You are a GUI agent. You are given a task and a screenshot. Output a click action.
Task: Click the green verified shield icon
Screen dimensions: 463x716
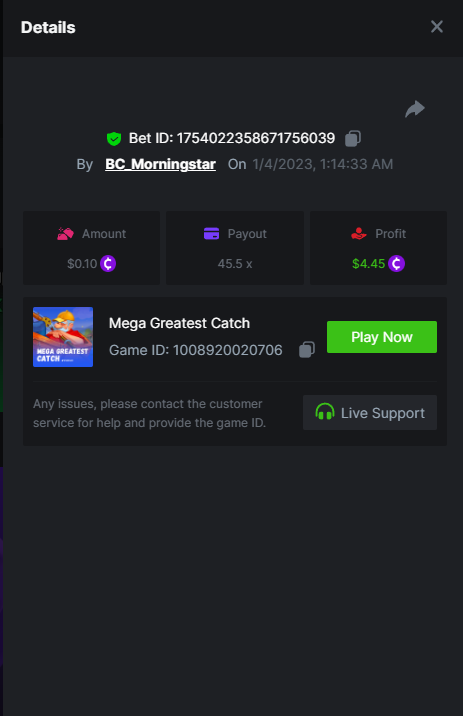click(x=114, y=138)
